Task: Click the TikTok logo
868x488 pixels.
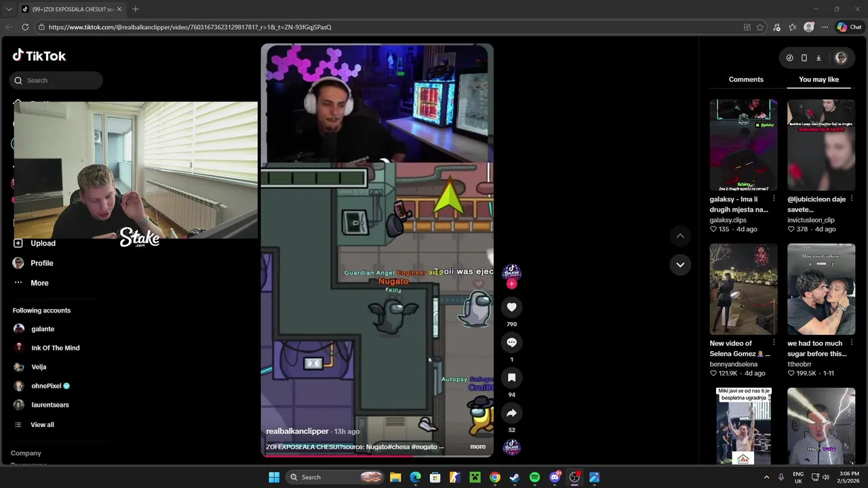Action: coord(39,56)
